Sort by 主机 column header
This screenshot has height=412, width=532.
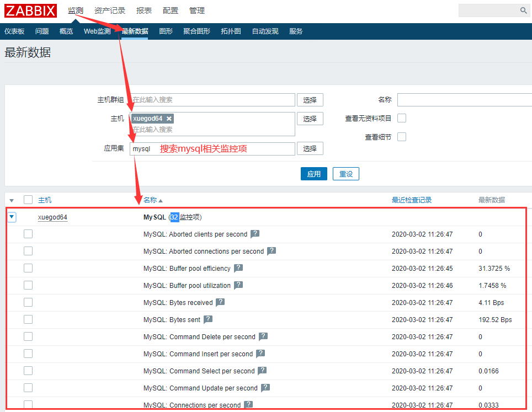click(x=45, y=200)
